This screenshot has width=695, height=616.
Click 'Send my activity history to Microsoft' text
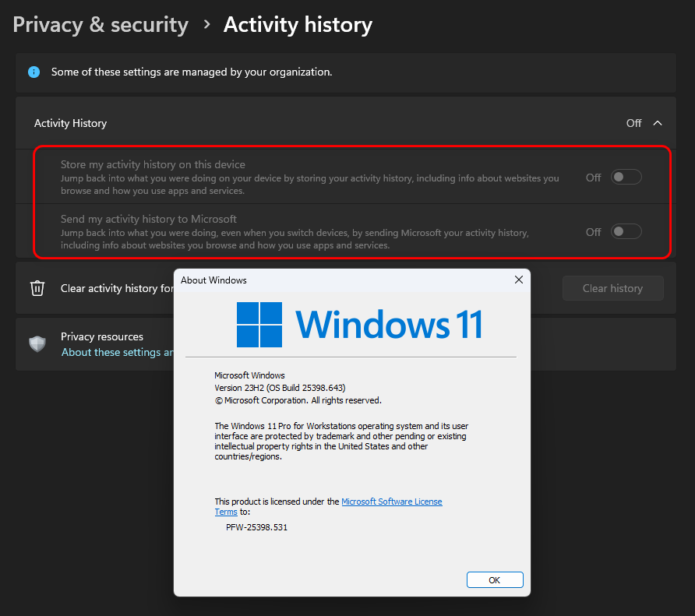click(x=149, y=219)
